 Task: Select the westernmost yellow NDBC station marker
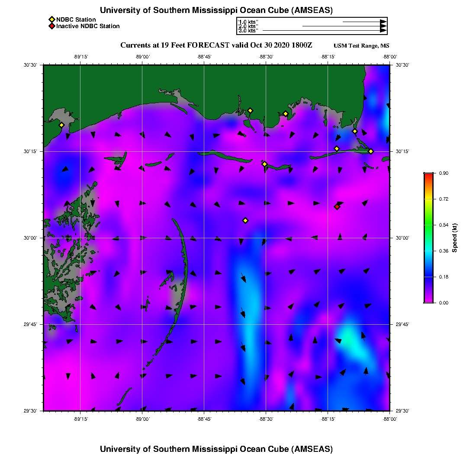[x=61, y=125]
